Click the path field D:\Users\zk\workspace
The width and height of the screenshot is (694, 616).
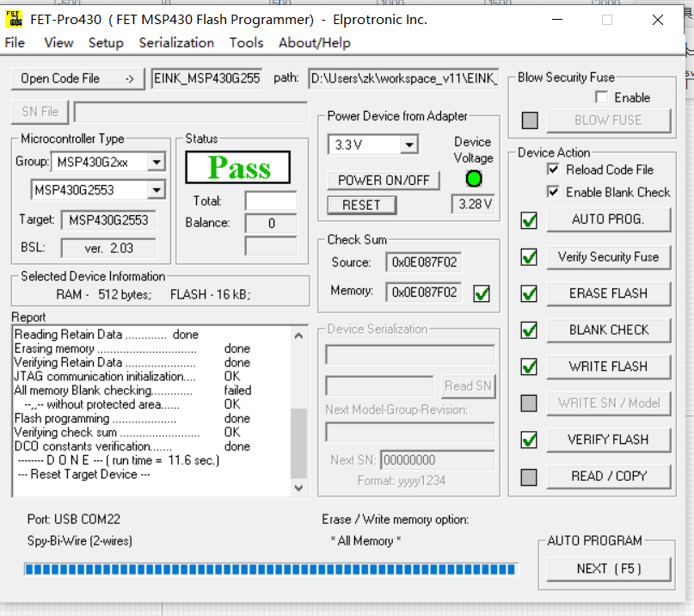[404, 79]
